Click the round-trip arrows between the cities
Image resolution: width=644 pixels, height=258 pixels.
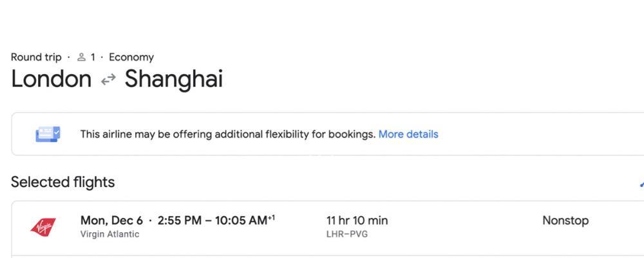(108, 80)
